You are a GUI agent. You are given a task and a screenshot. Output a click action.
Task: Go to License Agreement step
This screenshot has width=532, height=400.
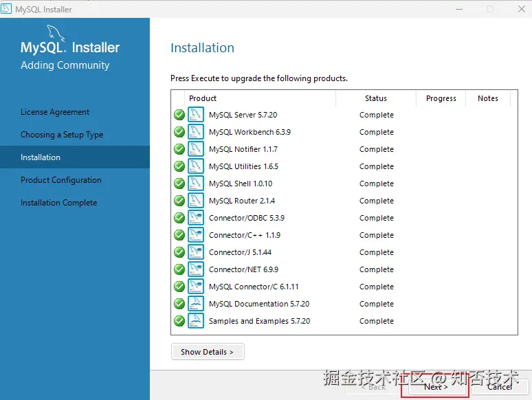coord(54,112)
